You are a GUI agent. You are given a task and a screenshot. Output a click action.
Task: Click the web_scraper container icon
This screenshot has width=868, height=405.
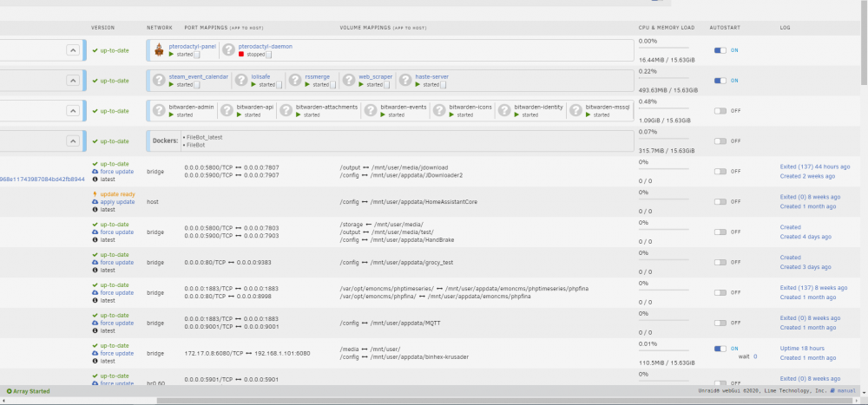(349, 81)
